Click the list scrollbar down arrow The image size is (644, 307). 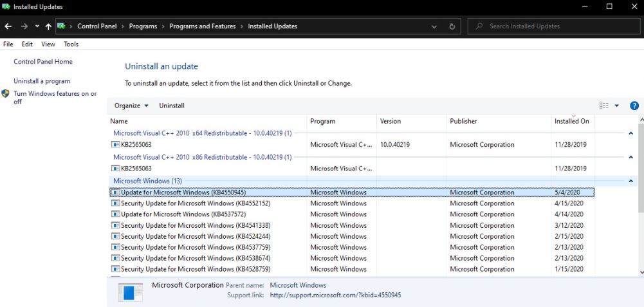point(641,272)
